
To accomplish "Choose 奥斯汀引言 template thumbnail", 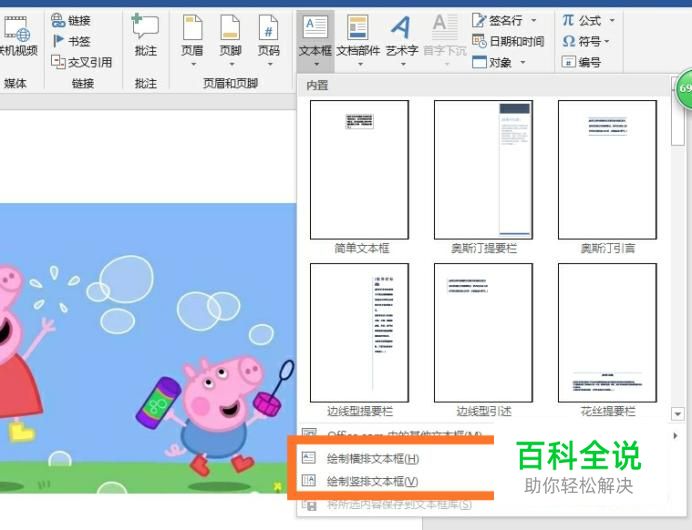I will 607,170.
